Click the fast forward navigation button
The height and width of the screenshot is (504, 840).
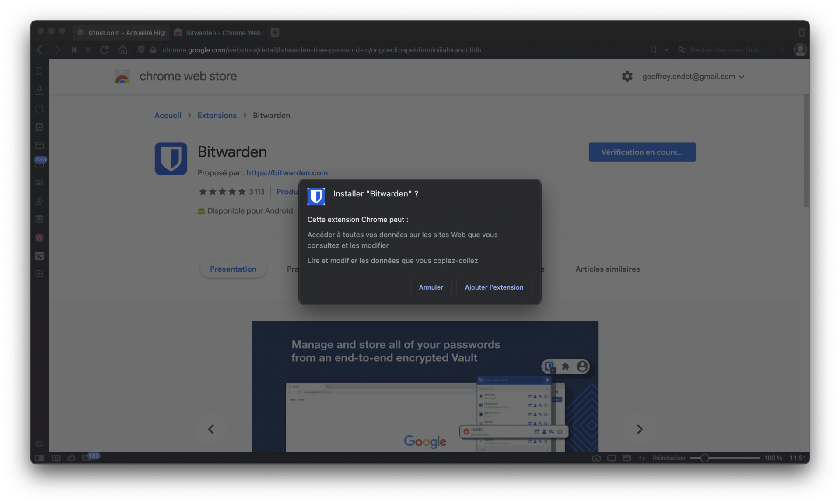(88, 50)
